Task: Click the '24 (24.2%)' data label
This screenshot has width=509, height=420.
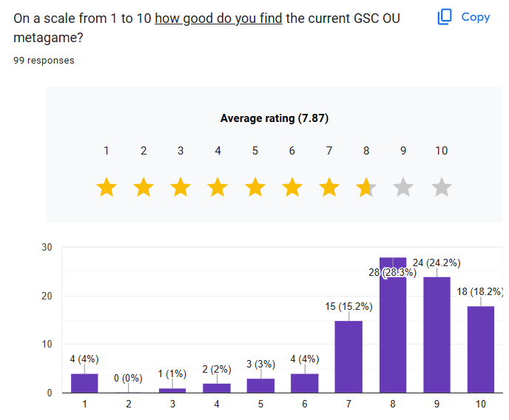Action: (x=436, y=262)
